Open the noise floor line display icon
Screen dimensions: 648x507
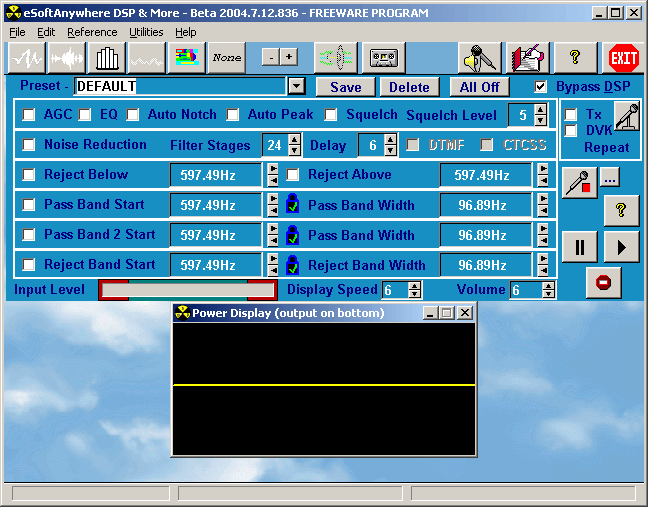pyautogui.click(x=146, y=58)
